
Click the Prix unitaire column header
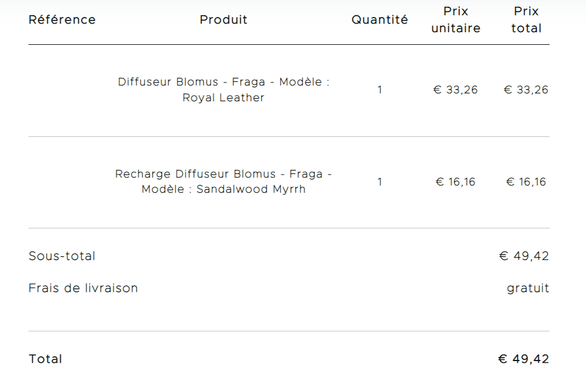[456, 20]
